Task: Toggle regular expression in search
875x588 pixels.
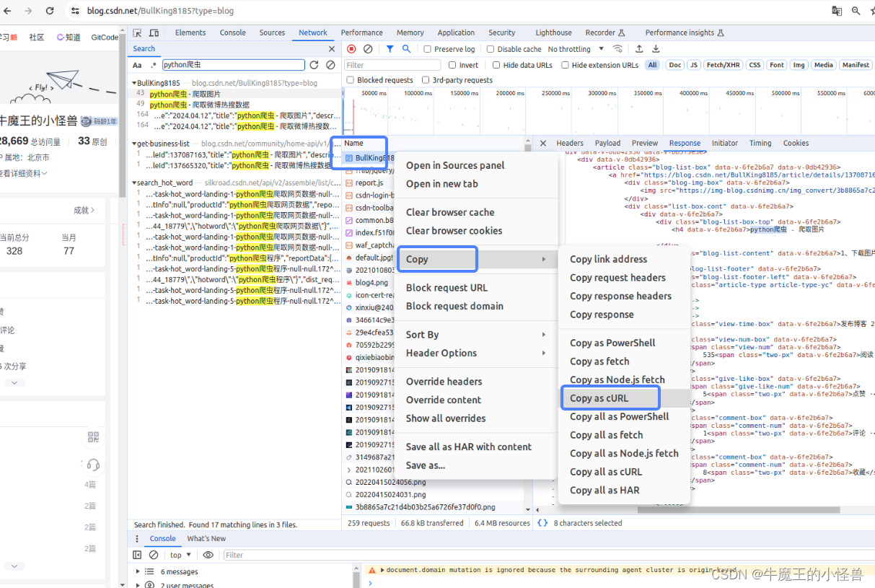Action: pyautogui.click(x=153, y=65)
